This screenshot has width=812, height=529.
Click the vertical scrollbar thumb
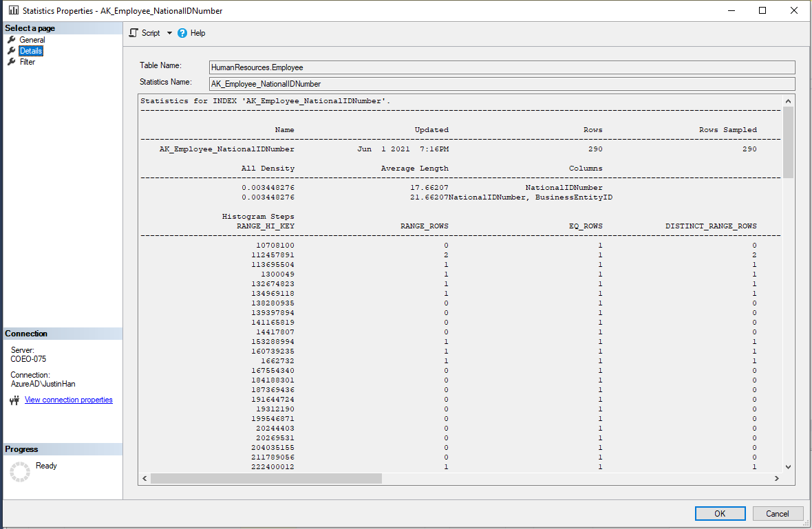(788, 142)
